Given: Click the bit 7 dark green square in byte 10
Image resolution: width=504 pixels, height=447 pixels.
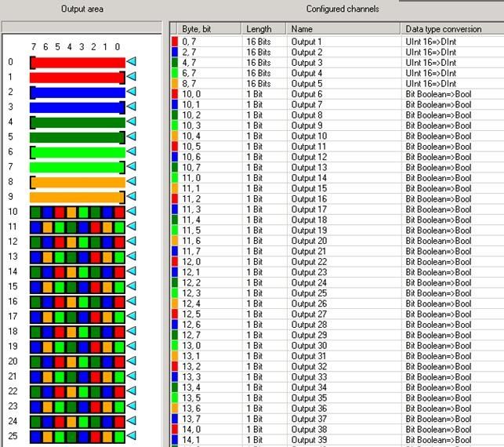Looking at the screenshot, I should click(36, 213).
